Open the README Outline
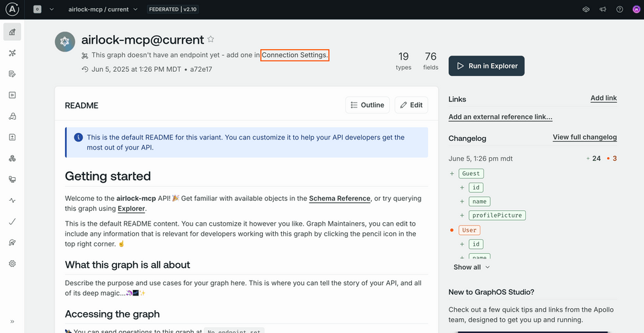 click(367, 105)
